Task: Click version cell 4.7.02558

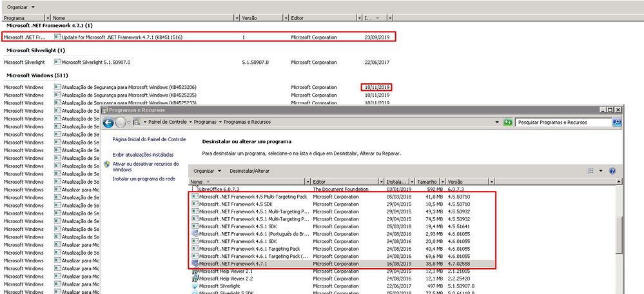Action: (459, 264)
